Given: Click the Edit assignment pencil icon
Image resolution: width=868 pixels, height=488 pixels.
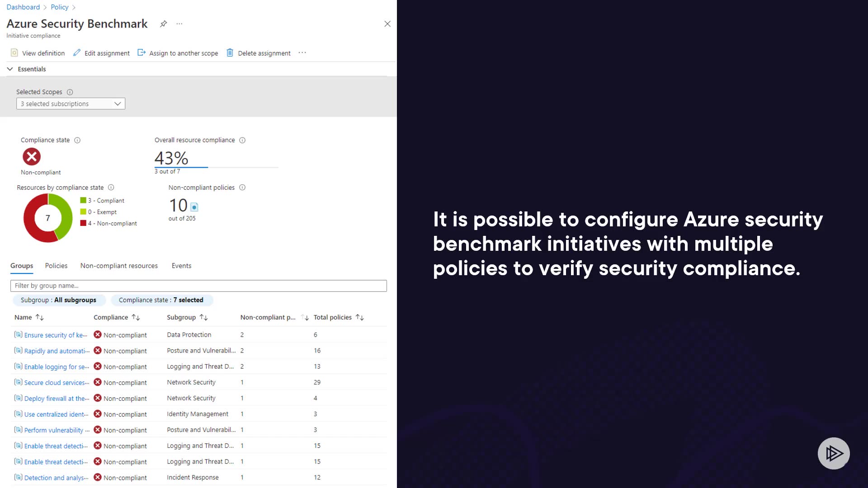Looking at the screenshot, I should pyautogui.click(x=77, y=53).
